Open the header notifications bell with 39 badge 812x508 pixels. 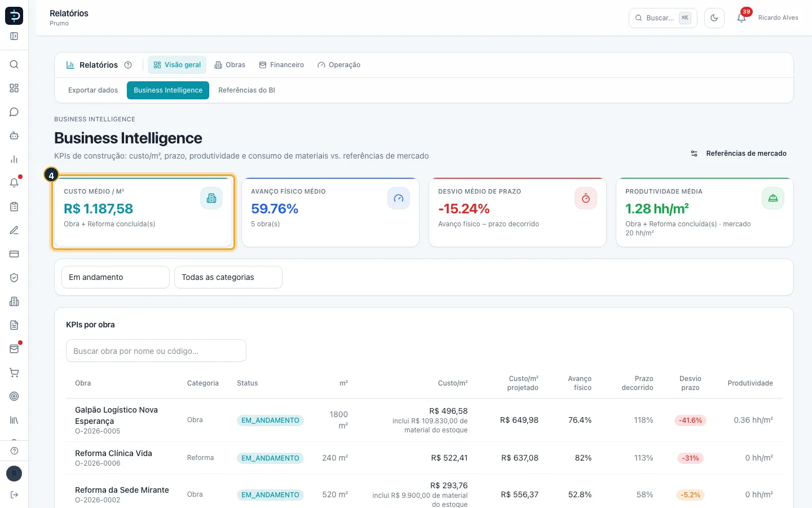coord(742,17)
